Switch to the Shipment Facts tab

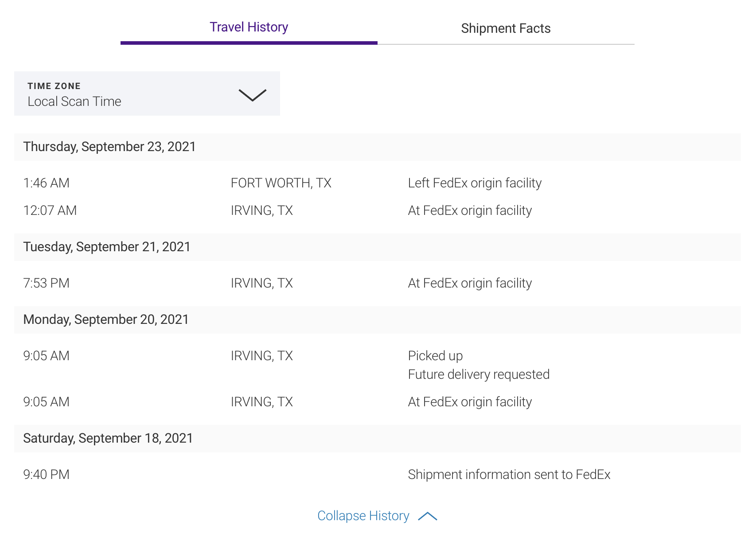coord(506,28)
